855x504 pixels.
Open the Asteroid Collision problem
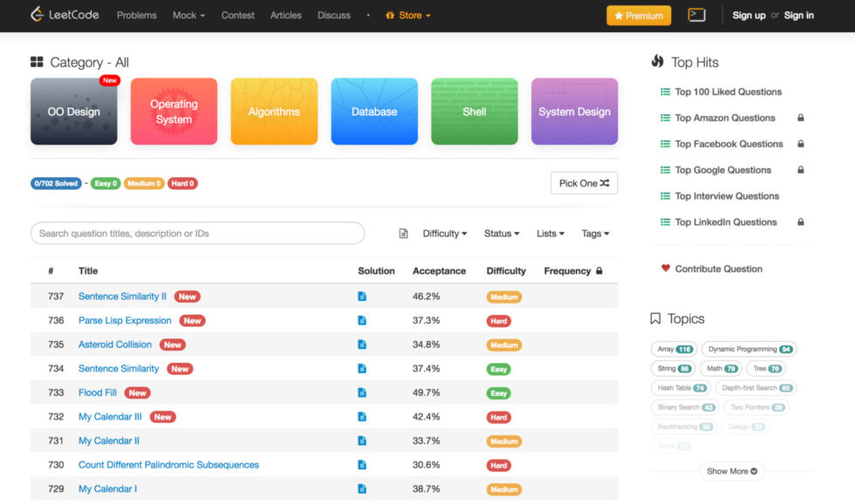tap(115, 344)
